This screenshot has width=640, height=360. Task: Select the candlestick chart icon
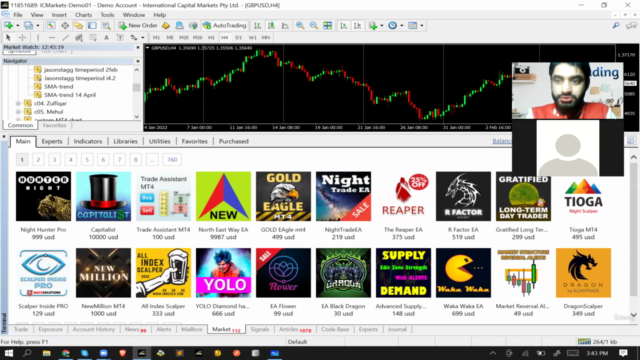coord(271,25)
